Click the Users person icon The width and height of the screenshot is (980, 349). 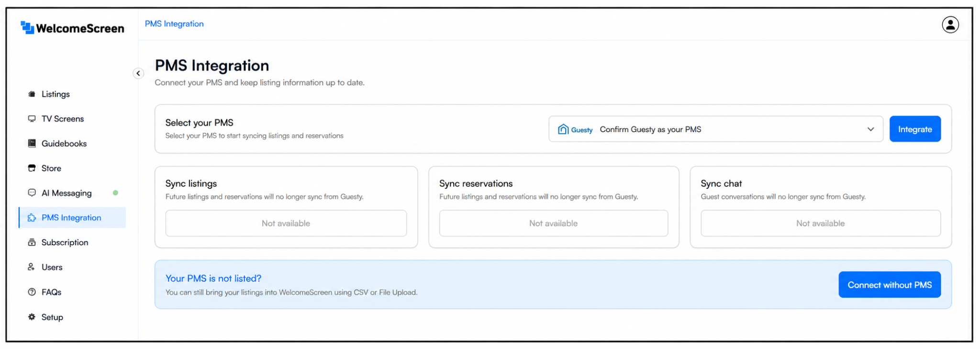click(32, 267)
